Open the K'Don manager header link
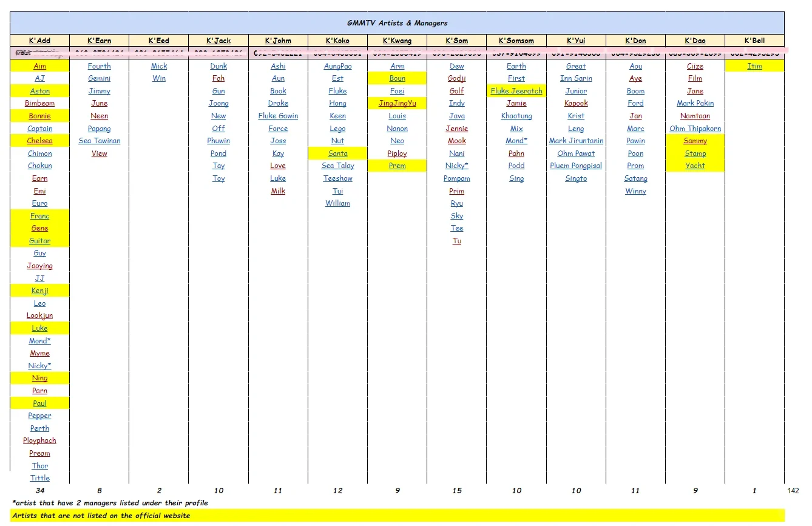This screenshot has width=812, height=526. pos(635,41)
